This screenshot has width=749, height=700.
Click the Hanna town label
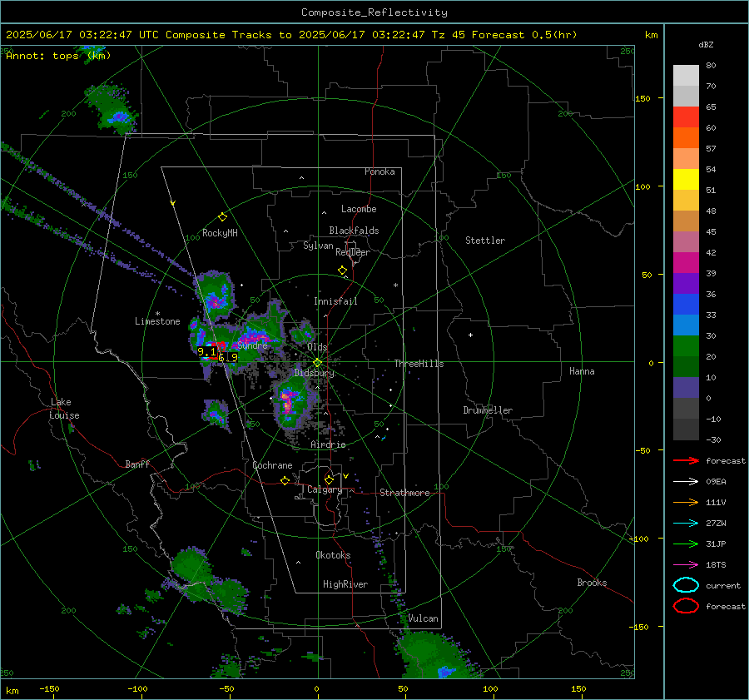click(x=582, y=371)
